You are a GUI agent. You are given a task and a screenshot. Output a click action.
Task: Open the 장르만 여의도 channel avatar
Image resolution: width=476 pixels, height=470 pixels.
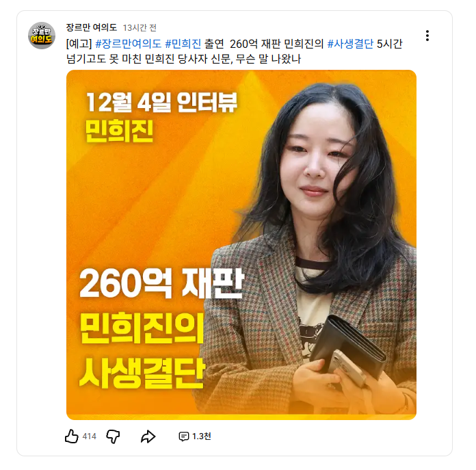(x=42, y=36)
